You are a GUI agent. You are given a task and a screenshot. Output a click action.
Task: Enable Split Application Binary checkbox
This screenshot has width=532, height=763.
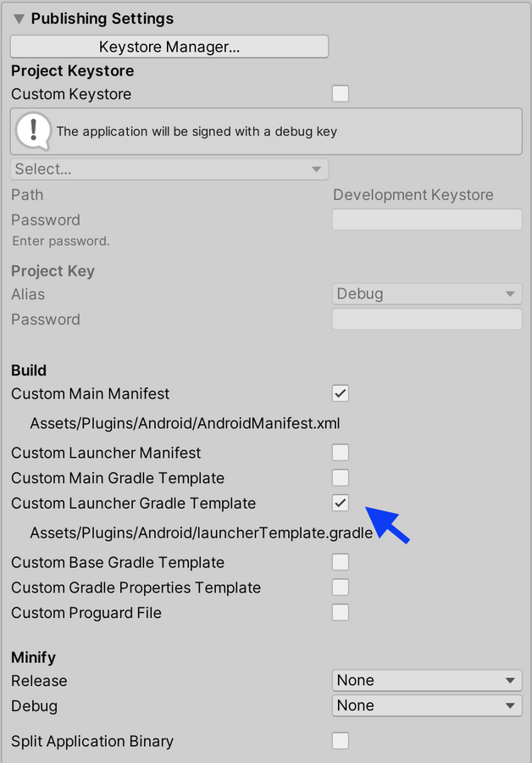[341, 741]
